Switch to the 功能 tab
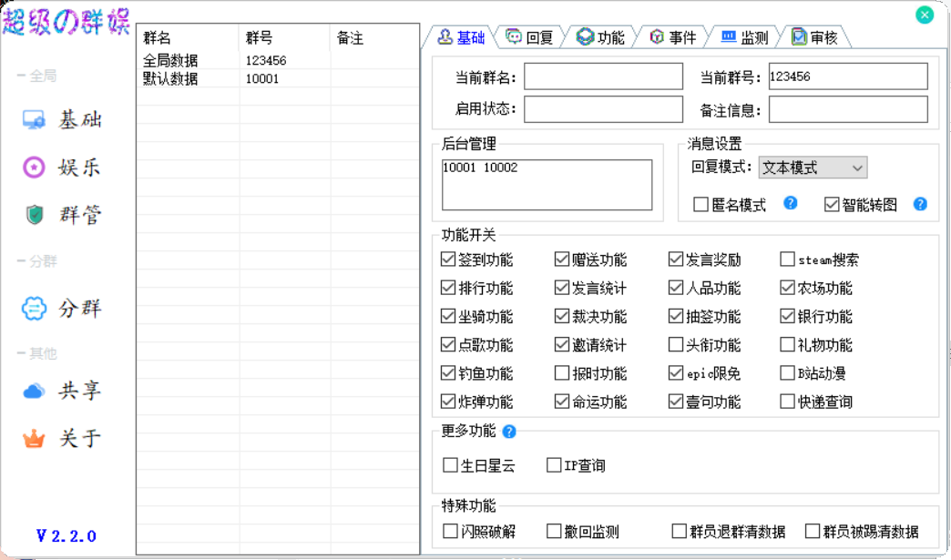 tap(600, 37)
